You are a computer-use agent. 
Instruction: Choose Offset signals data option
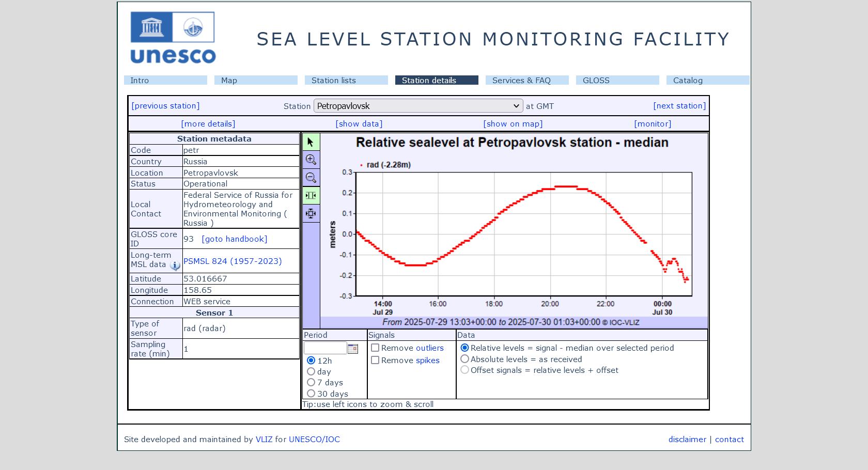pos(464,370)
